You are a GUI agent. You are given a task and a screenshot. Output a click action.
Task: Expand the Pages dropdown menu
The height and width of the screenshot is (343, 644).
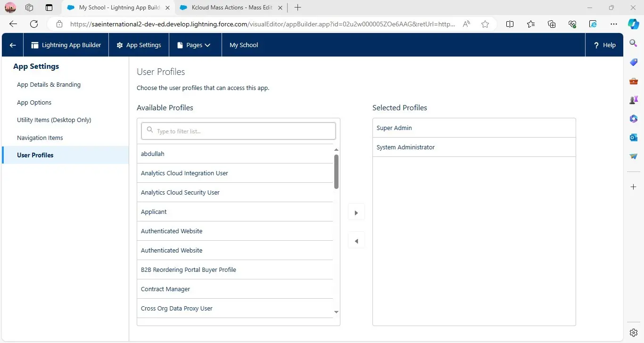[194, 45]
